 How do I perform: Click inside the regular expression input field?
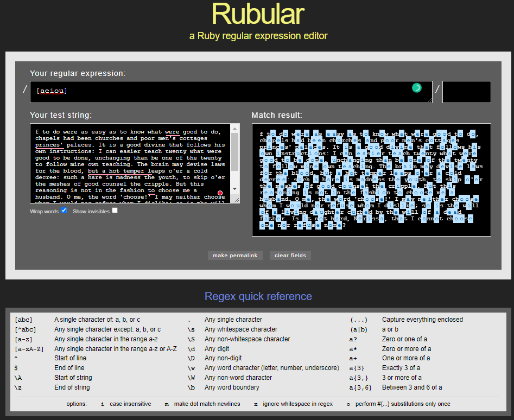(x=163, y=90)
